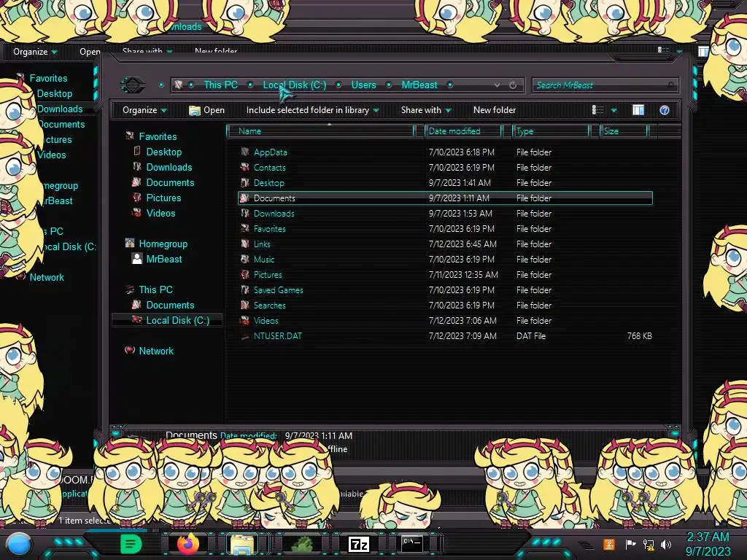This screenshot has height=560, width=747.
Task: Click the Network icon in front sidebar
Action: point(130,351)
